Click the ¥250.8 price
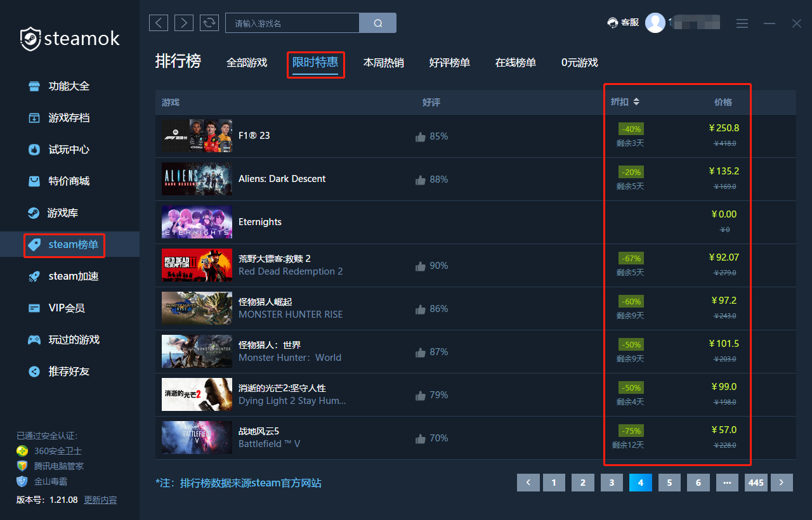The image size is (812, 520). [x=724, y=128]
